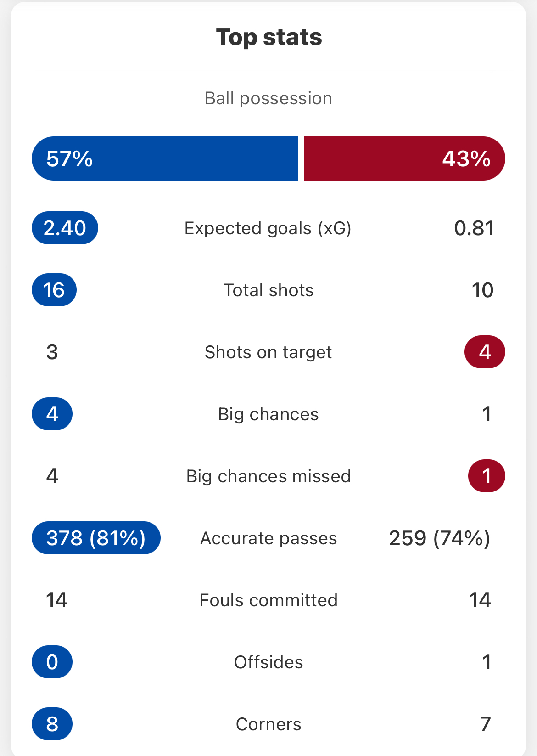Screen dimensions: 537x756
Task: Select the Ball possession label
Action: 268,98
